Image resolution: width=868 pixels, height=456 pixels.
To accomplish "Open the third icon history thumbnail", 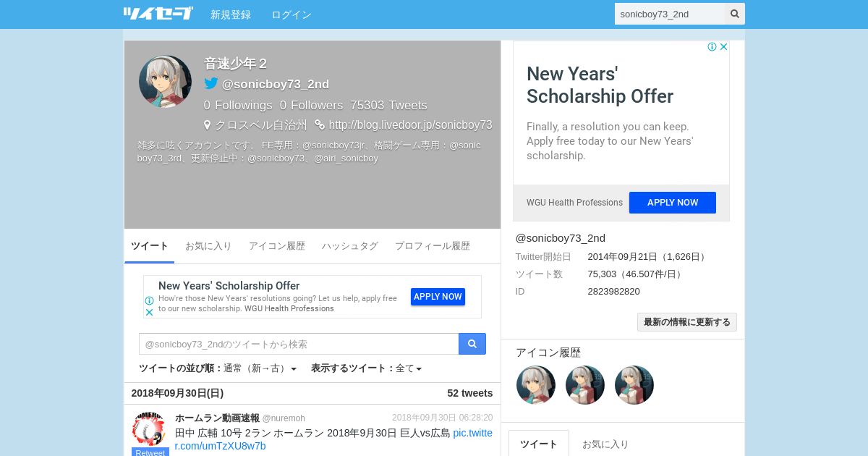I will point(634,385).
